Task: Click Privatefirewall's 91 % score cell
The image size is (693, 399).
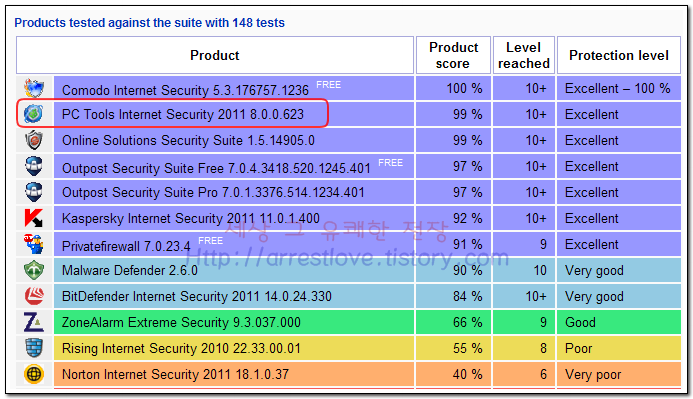Action: click(453, 244)
